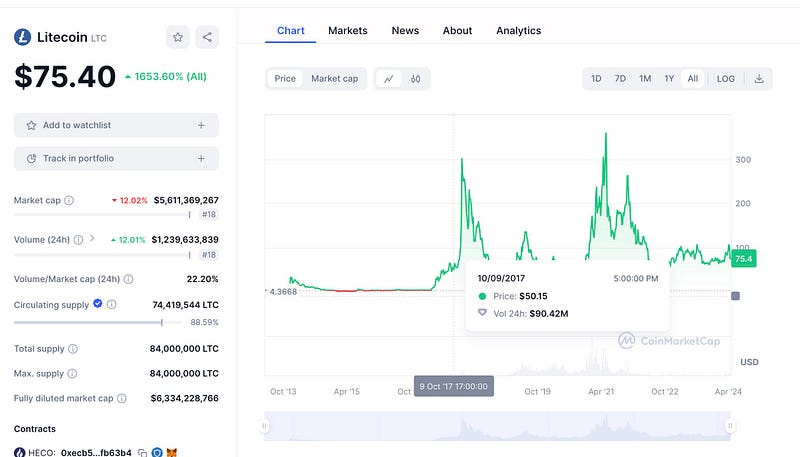Click the mini overview chart navigator

click(x=497, y=426)
